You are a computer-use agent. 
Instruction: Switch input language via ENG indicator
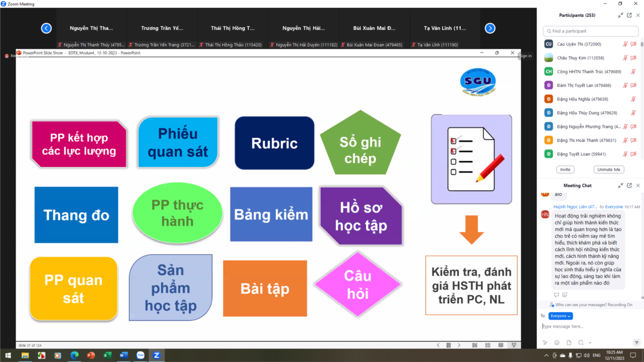(x=596, y=355)
